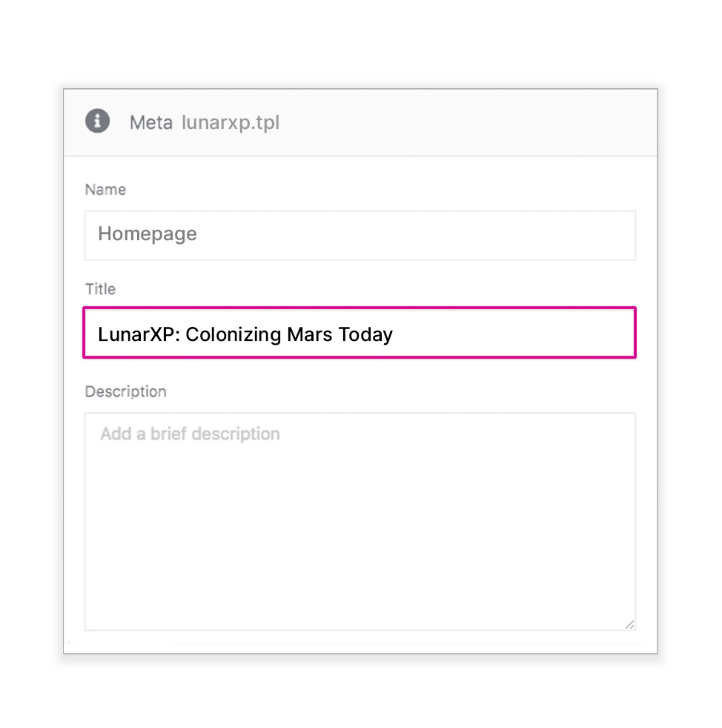Focus the Name input field
The image size is (722, 728).
pos(360,236)
